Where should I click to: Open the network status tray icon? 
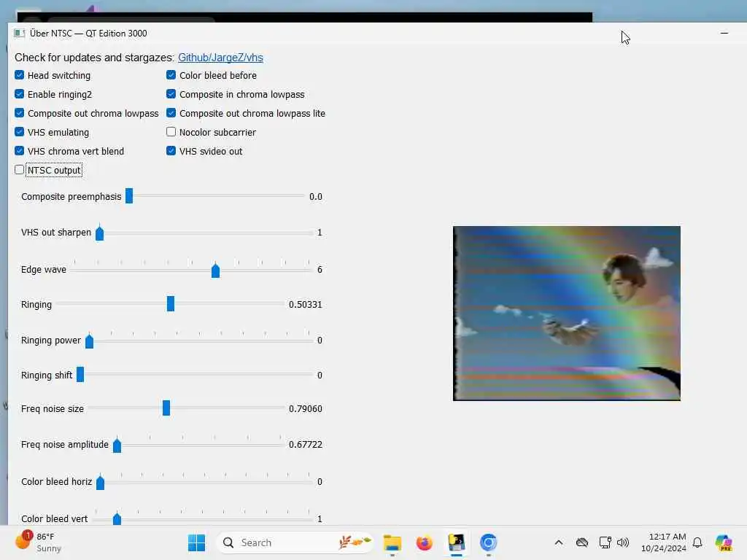(605, 542)
